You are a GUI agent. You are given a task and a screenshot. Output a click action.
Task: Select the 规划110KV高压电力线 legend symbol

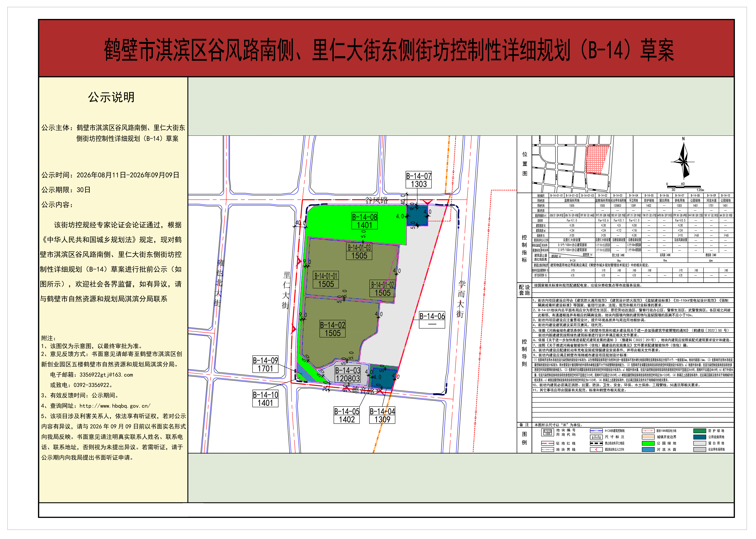tap(648, 431)
